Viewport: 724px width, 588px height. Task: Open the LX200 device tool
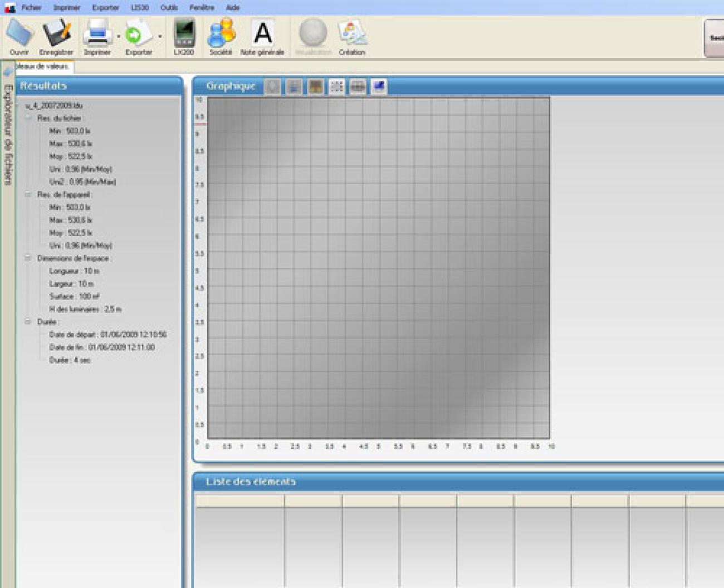point(184,33)
